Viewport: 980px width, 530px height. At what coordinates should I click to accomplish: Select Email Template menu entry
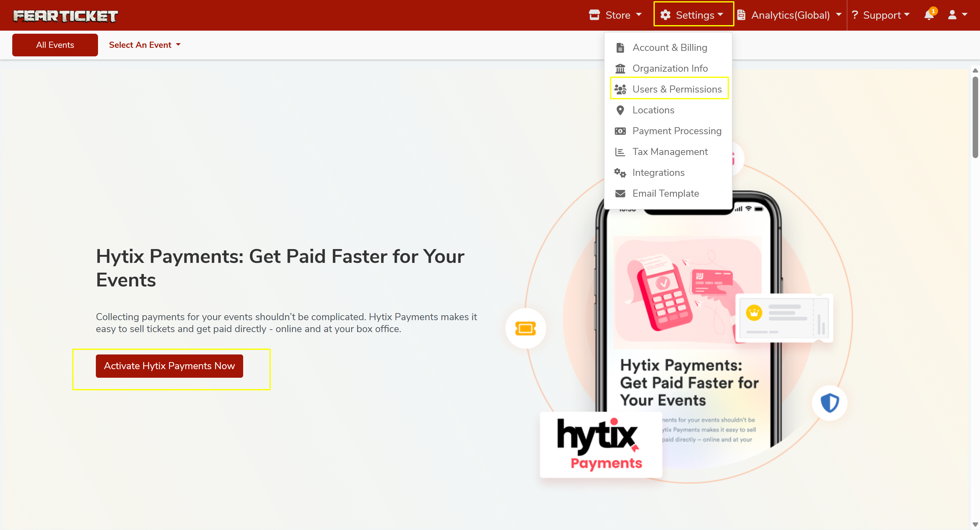pos(665,193)
